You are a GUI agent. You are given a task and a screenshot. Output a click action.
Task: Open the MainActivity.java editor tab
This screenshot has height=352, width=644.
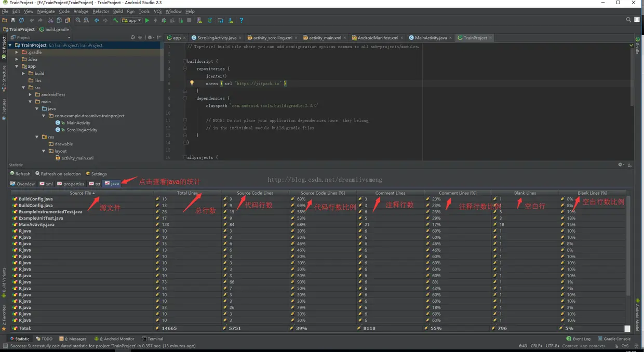click(x=430, y=38)
